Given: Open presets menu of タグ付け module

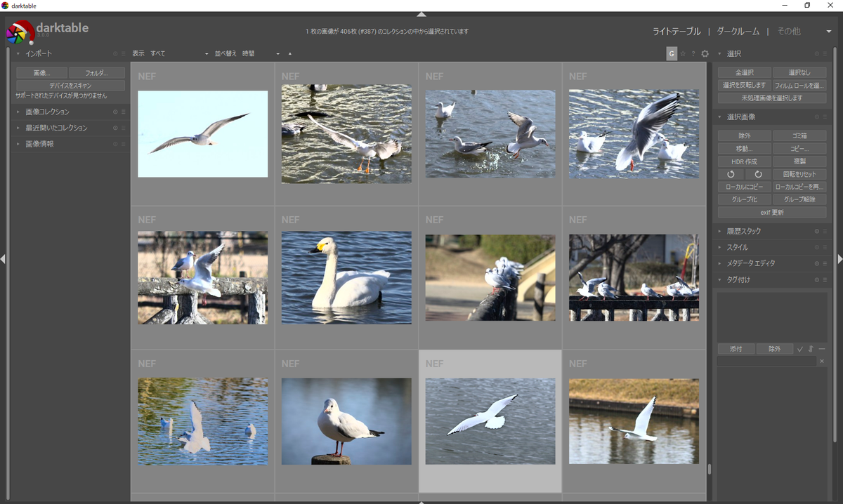Looking at the screenshot, I should 825,279.
